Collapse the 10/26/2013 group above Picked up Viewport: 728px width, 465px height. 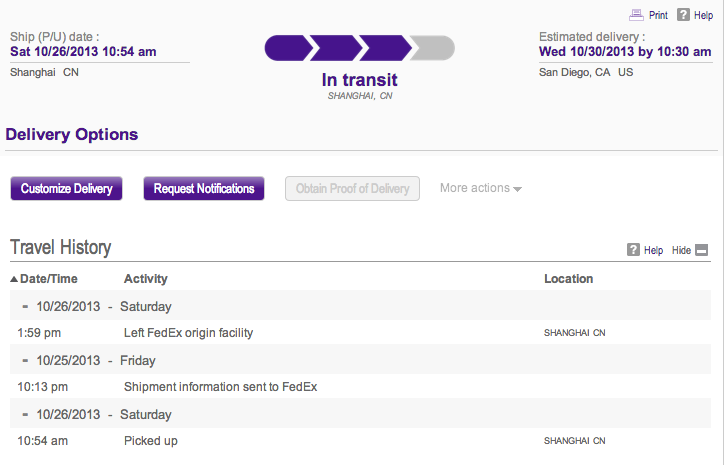tap(25, 414)
